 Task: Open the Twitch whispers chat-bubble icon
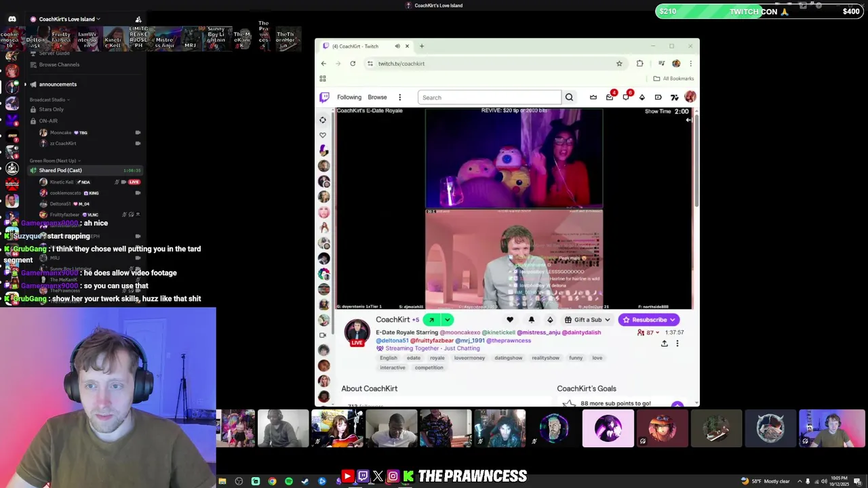tap(626, 97)
